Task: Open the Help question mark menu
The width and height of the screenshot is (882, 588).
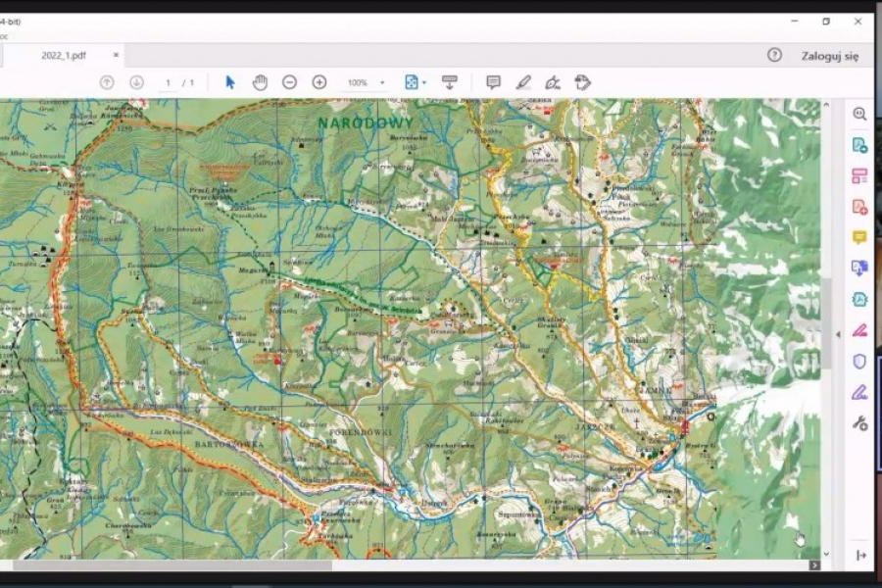Action: pyautogui.click(x=774, y=56)
